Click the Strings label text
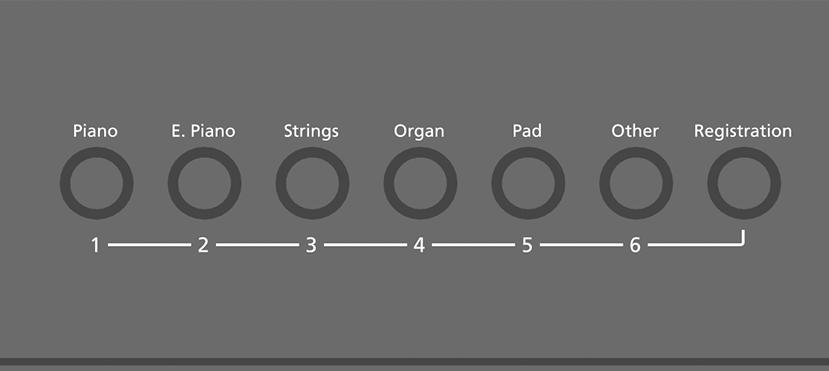Image resolution: width=829 pixels, height=371 pixels. (x=311, y=132)
